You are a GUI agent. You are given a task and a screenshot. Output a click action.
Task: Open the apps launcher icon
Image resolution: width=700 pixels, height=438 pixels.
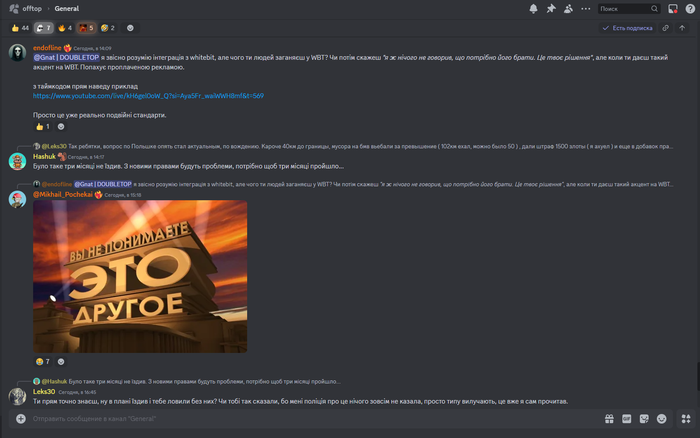click(x=686, y=419)
